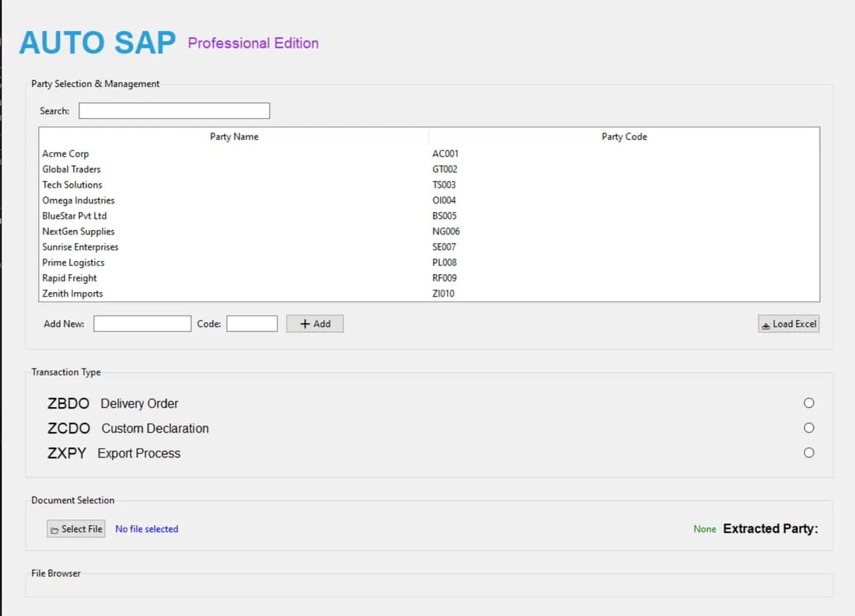
Task: Click party code AC001
Action: (445, 154)
